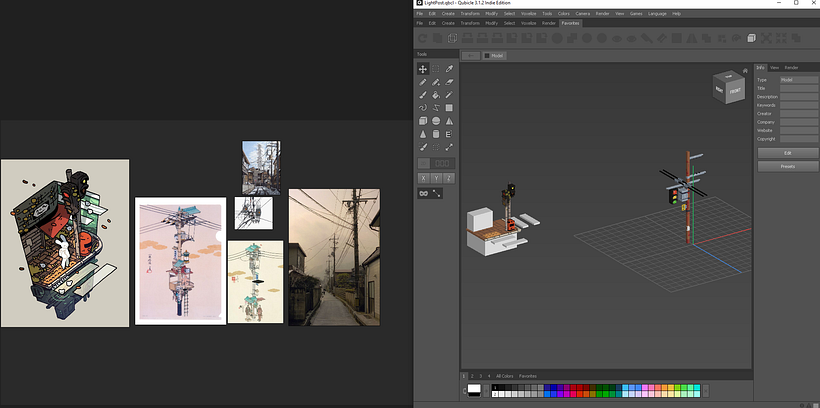Select the pencil draw tool

pos(423,82)
